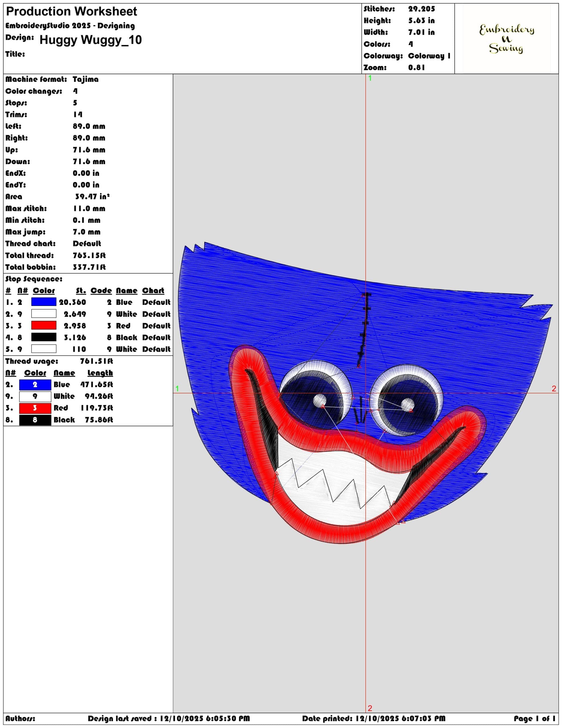Screen dimensions: 562x728
Task: Click the Stitches value 29,205
Action: pyautogui.click(x=421, y=9)
